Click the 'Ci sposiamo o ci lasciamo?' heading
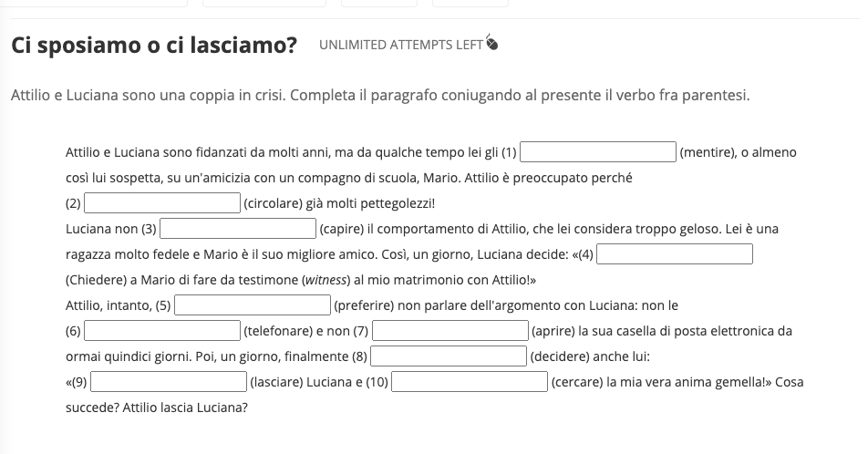This screenshot has width=868, height=454. (x=154, y=46)
